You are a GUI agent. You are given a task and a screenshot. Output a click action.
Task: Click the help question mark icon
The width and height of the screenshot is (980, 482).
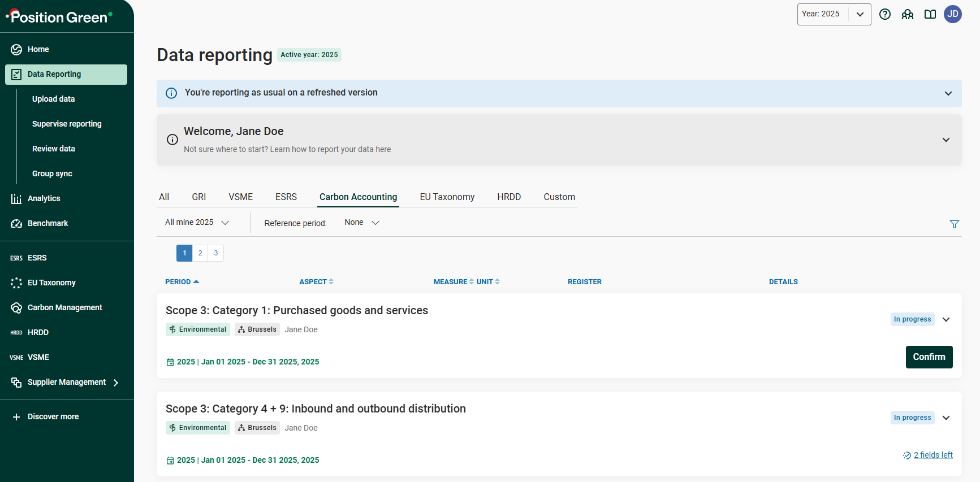(x=885, y=14)
